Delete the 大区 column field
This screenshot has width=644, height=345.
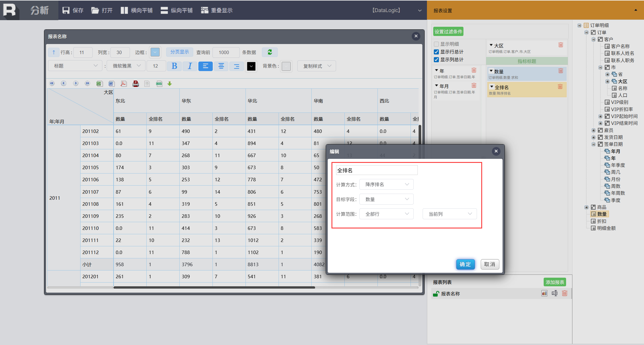point(561,45)
